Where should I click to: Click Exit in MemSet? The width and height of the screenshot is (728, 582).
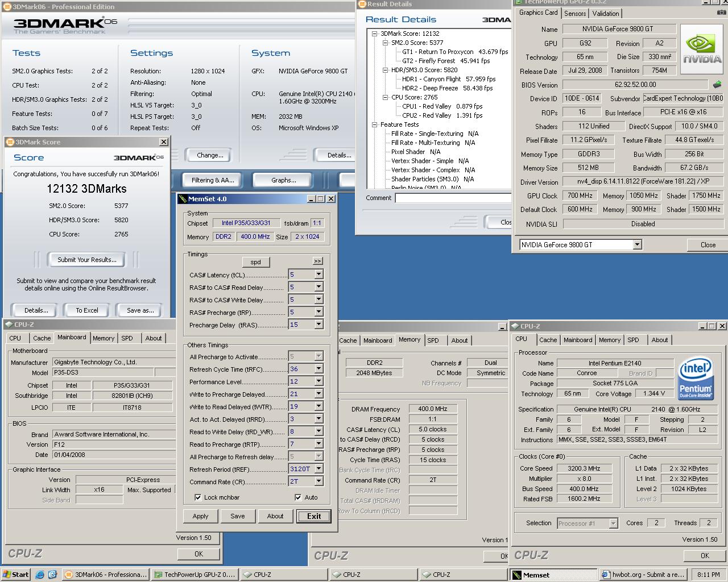(x=314, y=516)
